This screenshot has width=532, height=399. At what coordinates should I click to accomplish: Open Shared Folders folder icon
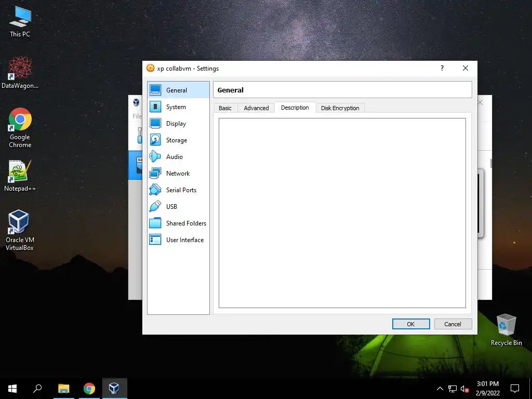(x=155, y=223)
